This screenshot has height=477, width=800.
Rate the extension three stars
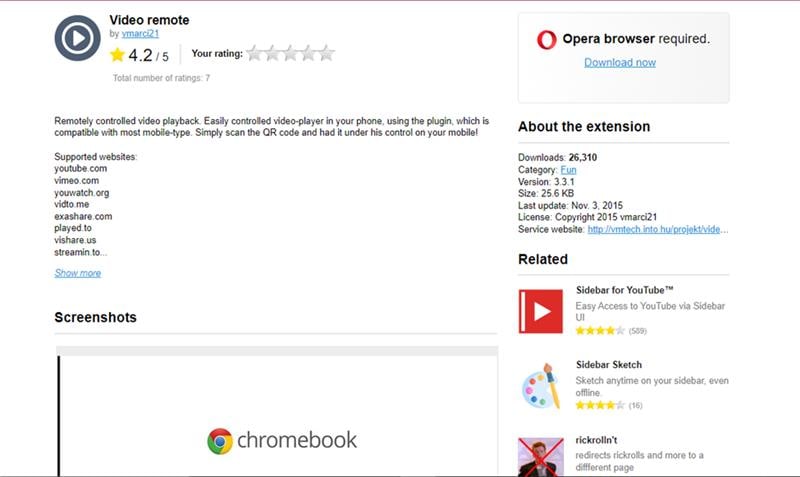[x=290, y=54]
